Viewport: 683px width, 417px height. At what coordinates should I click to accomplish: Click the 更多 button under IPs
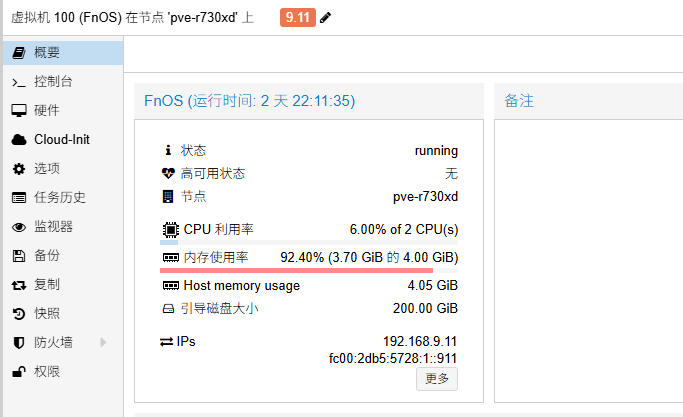click(437, 379)
